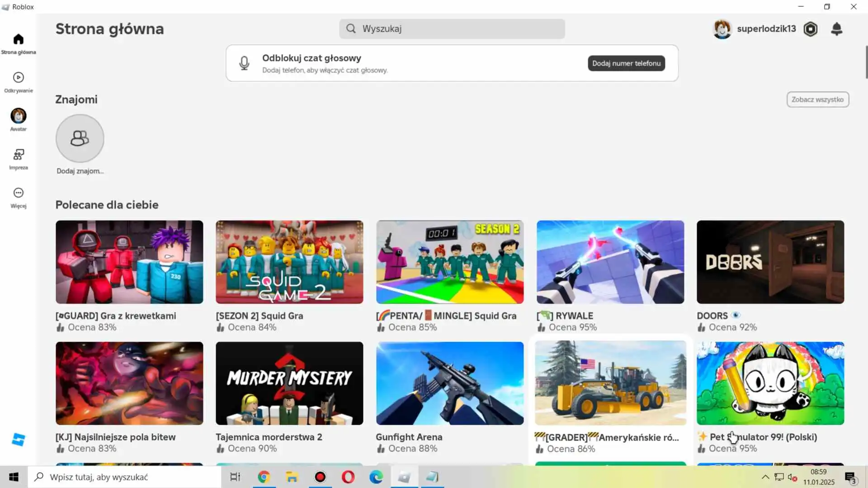
Task: Go to Strona główna home tab
Action: coord(18,39)
